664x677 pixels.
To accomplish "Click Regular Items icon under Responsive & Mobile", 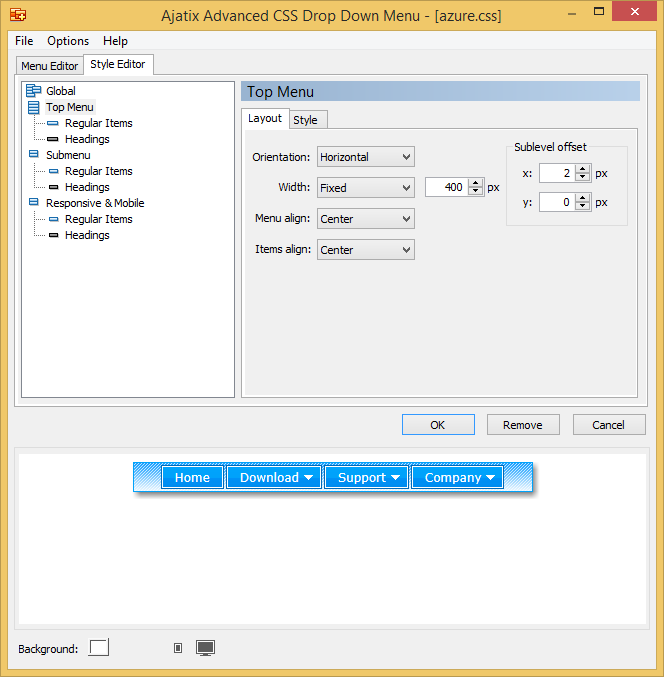I will [54, 219].
